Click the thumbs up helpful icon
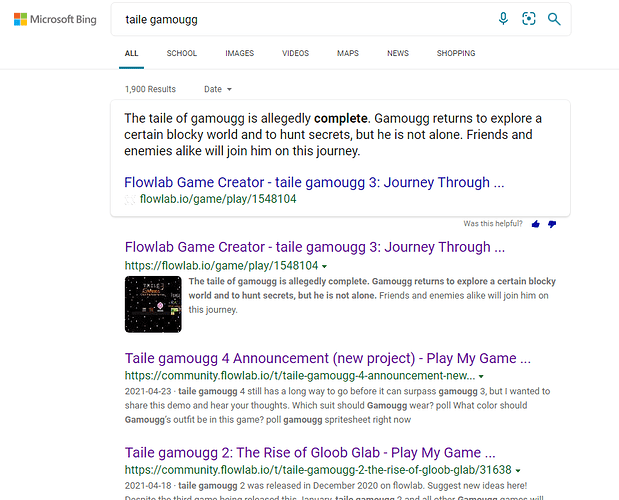 point(536,224)
